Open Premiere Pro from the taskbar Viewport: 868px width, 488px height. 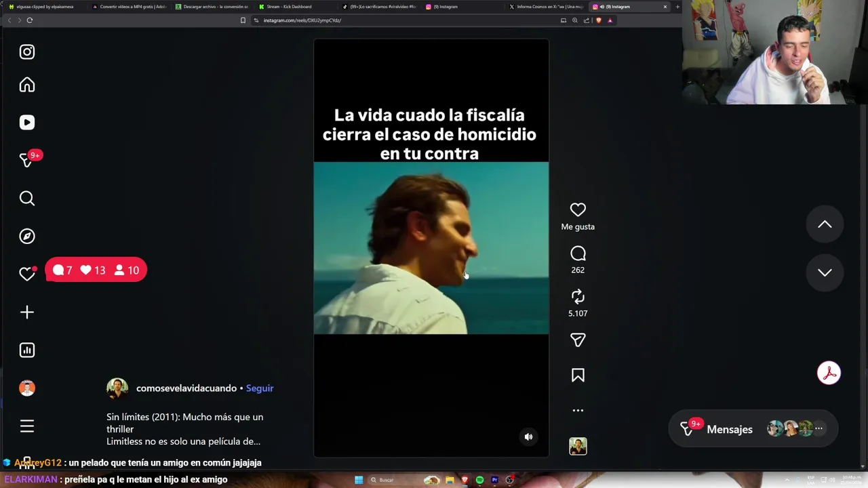click(494, 480)
